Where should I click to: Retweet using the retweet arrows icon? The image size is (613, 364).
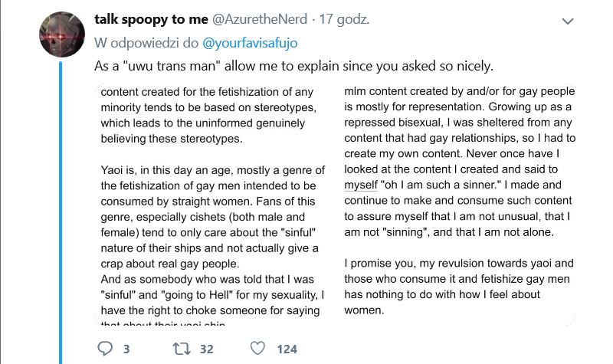tap(182, 349)
